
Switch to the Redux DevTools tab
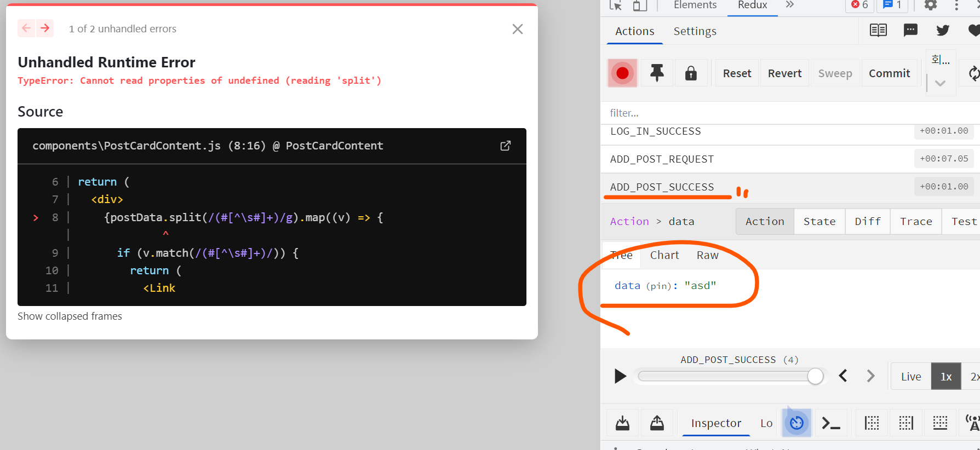click(752, 5)
